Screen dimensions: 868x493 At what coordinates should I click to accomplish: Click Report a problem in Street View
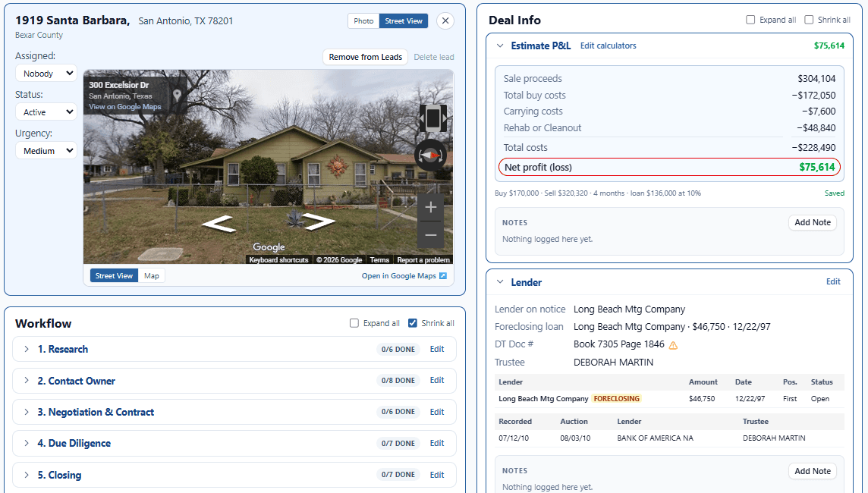point(423,260)
